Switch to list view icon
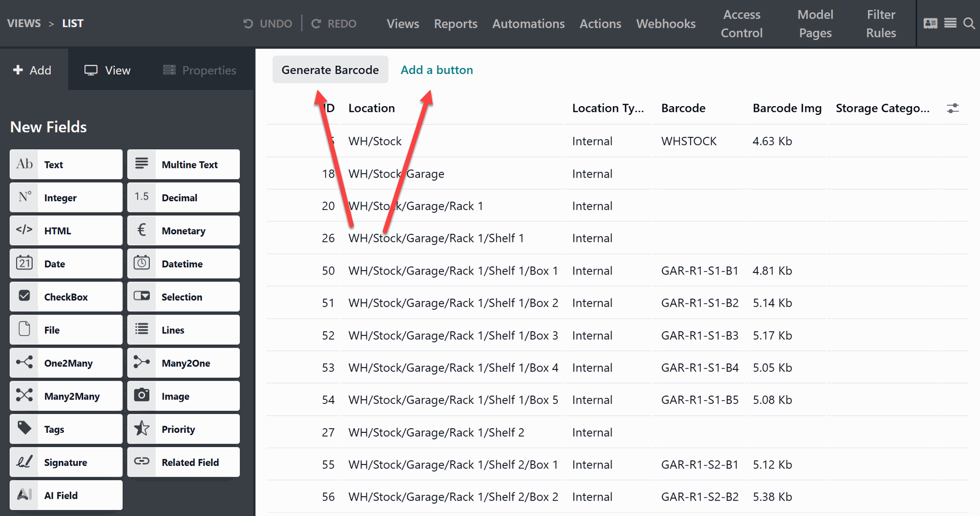This screenshot has height=516, width=980. 950,23
